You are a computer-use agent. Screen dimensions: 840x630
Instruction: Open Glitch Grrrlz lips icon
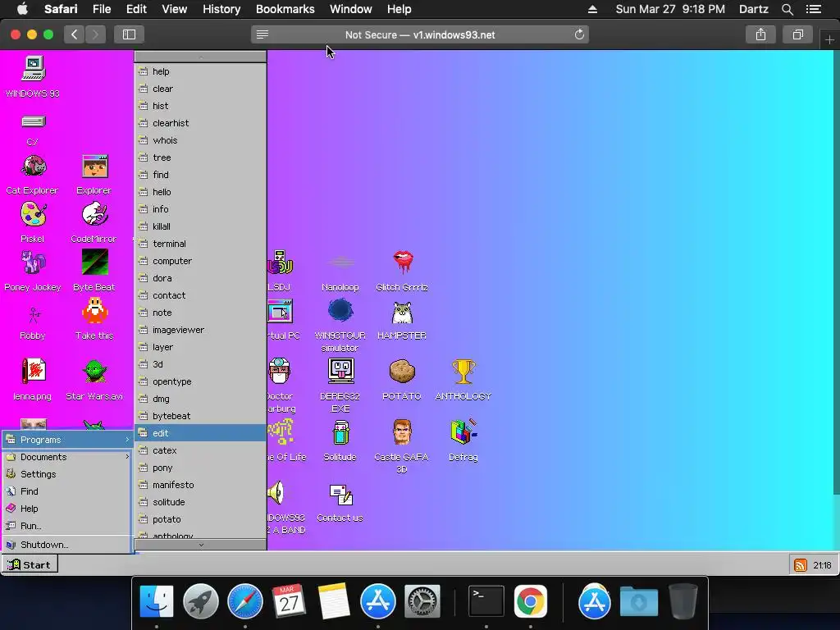(402, 271)
